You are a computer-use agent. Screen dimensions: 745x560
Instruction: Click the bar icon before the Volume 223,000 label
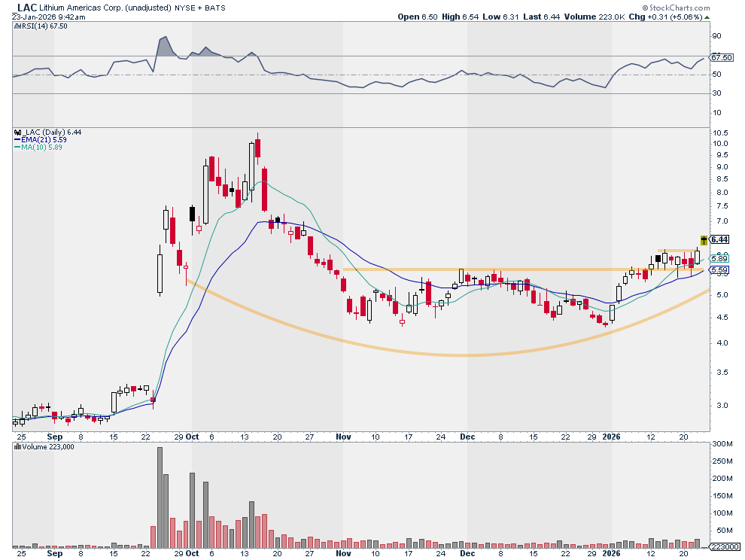coord(17,447)
